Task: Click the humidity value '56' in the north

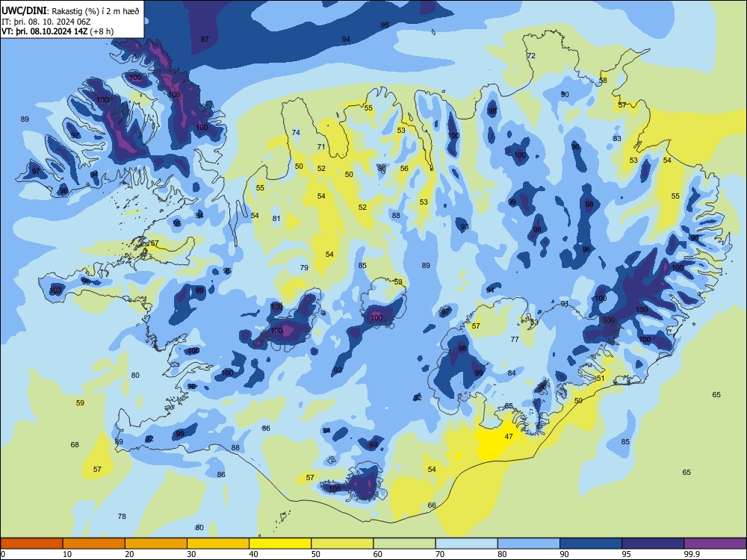Action: point(404,168)
